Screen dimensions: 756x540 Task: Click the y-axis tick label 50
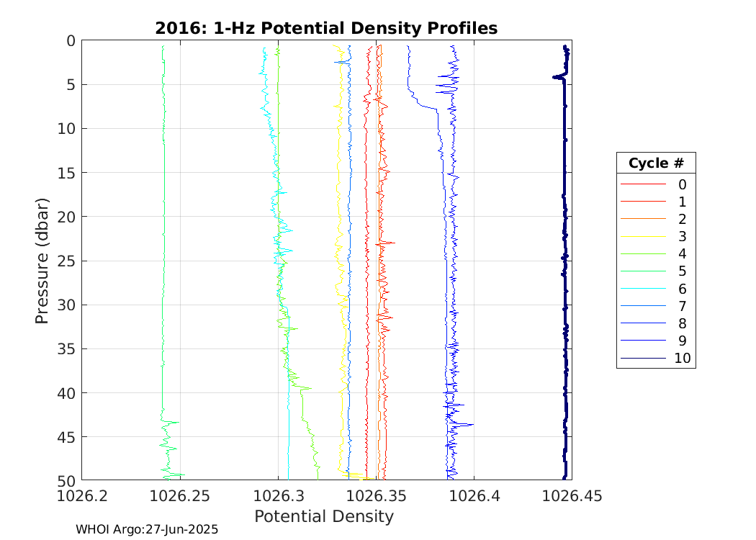coord(66,481)
